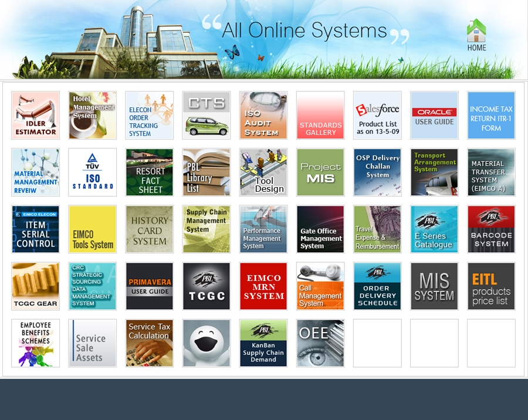Open the OEE eye tile
The image size is (528, 420).
click(320, 343)
